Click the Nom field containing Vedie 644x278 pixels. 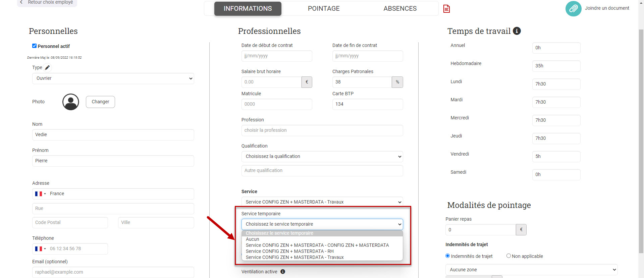click(113, 135)
